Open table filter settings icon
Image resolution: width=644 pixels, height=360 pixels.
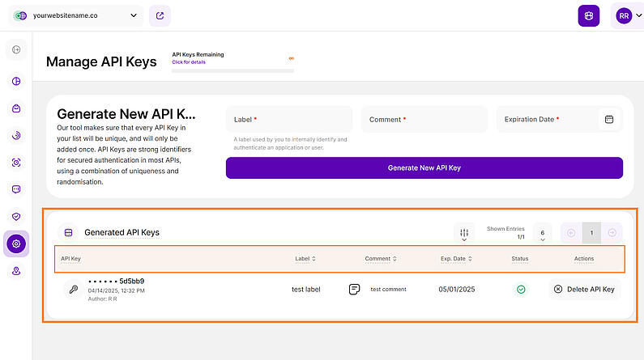(x=464, y=234)
